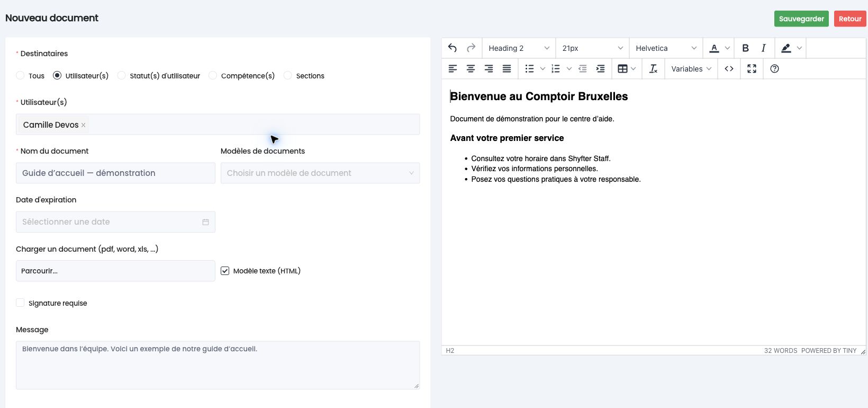
Task: Expand bullet list style options
Action: click(x=542, y=69)
